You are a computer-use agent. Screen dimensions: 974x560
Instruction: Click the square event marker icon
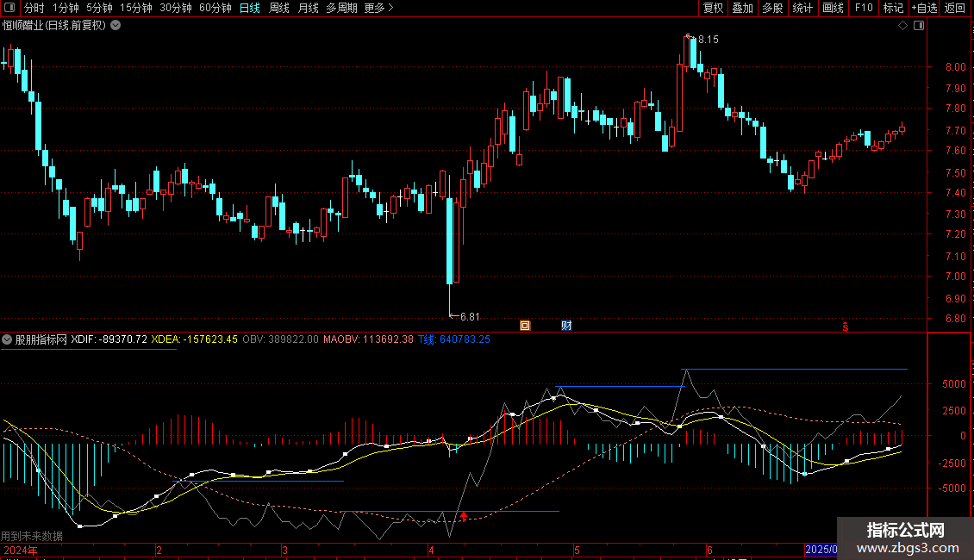[x=525, y=326]
